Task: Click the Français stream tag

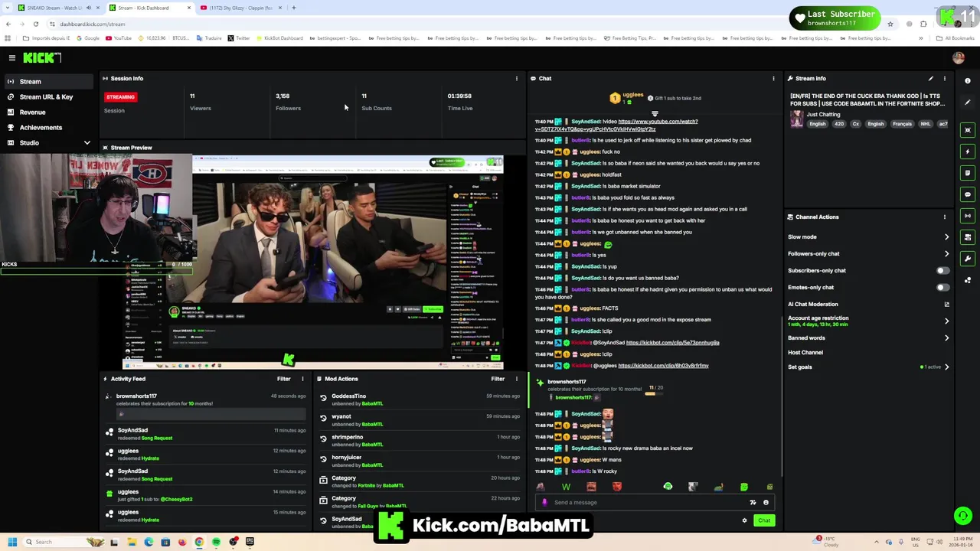Action: pyautogui.click(x=902, y=124)
